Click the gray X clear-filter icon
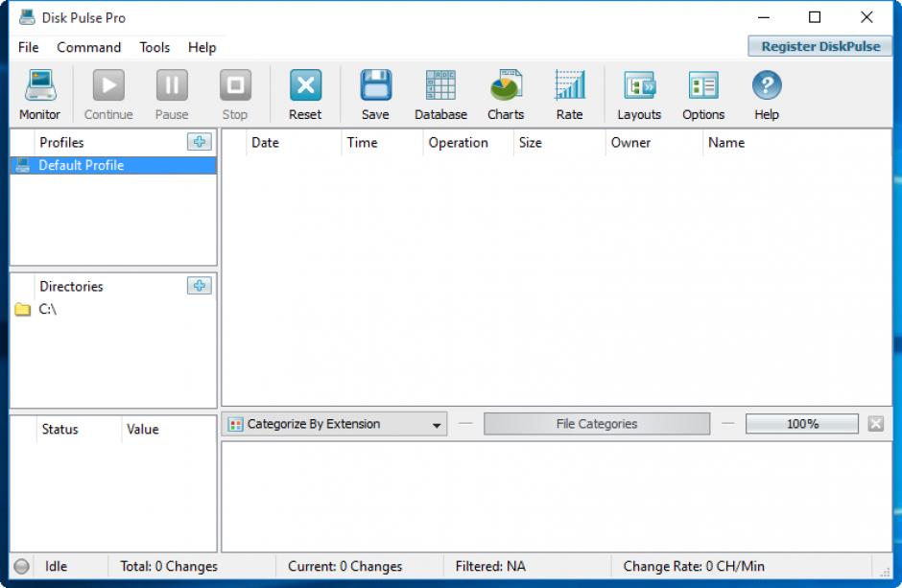902x588 pixels. pos(875,424)
